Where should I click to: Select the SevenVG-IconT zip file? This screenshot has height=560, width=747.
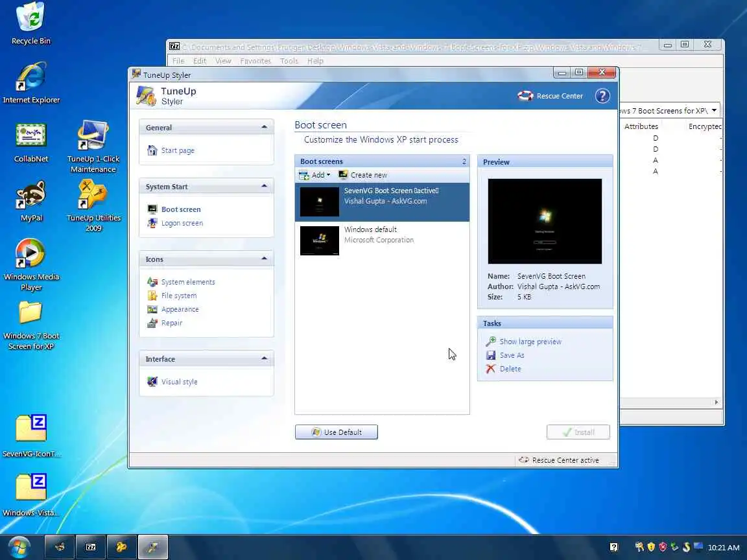pos(31,436)
